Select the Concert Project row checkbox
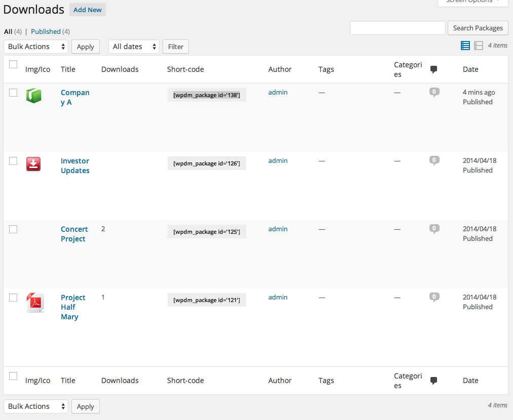Viewport: 513px width, 420px height. coord(13,229)
